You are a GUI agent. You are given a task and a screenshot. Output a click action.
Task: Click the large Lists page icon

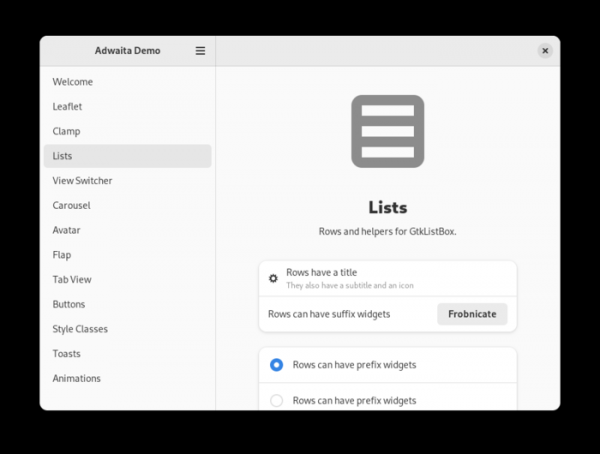coord(387,131)
